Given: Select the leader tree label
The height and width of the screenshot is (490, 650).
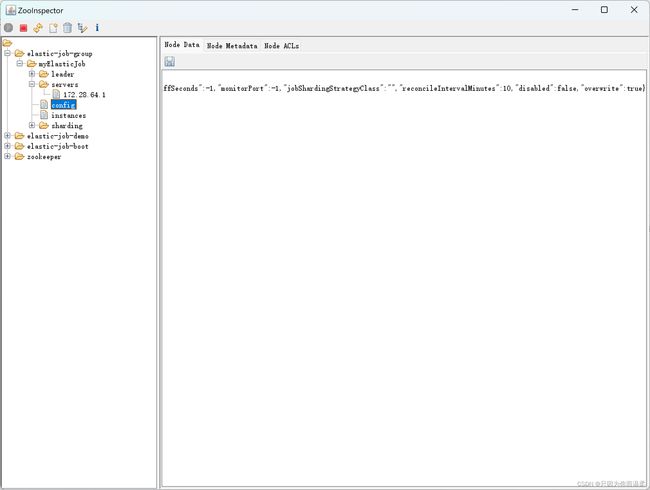Looking at the screenshot, I should click(x=63, y=74).
